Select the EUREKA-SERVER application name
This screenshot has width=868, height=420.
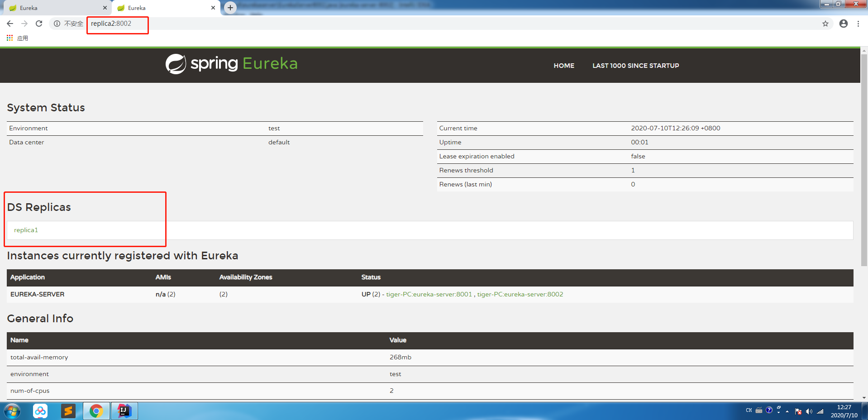pos(38,294)
